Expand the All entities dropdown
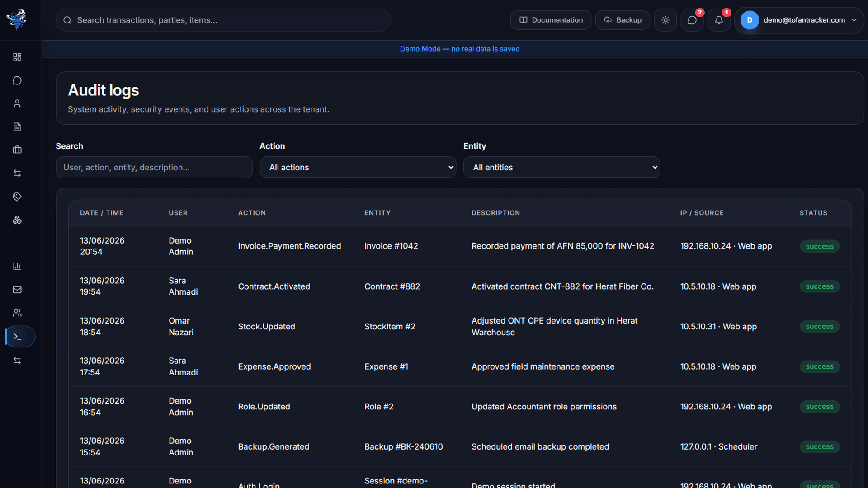 561,167
